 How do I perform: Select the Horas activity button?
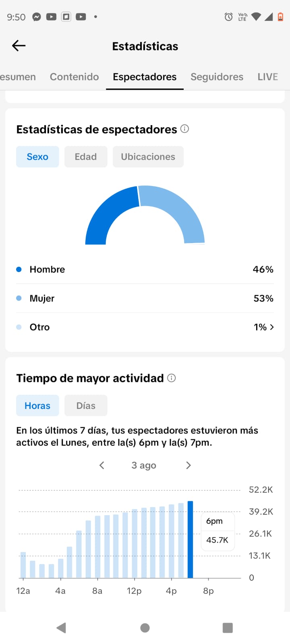37,405
